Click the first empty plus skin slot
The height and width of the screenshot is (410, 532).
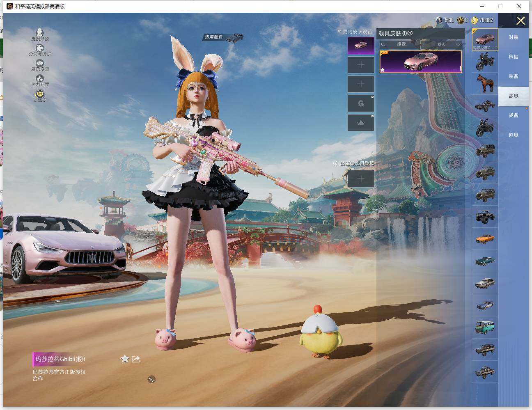point(361,65)
